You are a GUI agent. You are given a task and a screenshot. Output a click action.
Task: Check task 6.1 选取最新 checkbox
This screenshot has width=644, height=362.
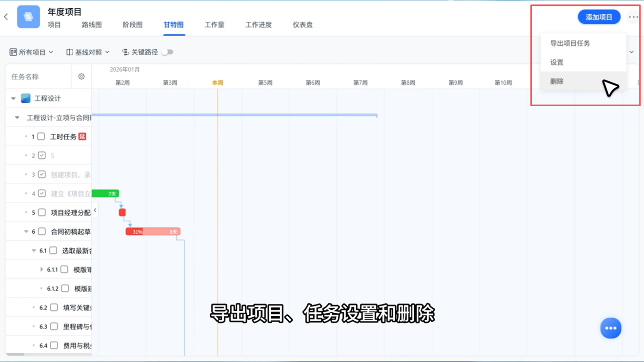pos(53,250)
